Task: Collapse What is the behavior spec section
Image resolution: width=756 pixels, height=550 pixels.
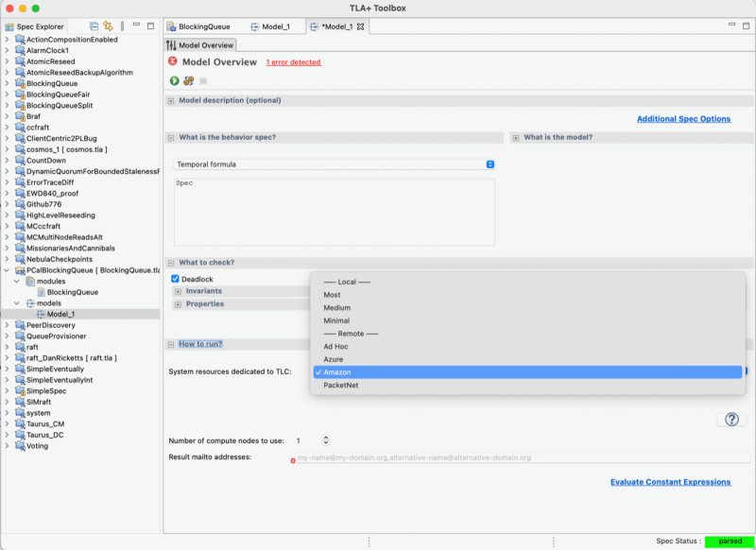Action: pyautogui.click(x=171, y=138)
